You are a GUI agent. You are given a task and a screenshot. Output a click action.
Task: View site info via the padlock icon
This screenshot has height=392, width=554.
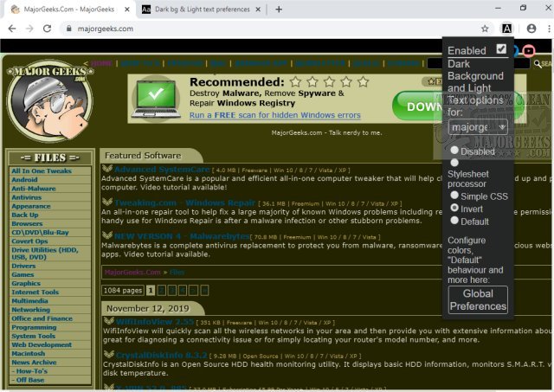69,29
